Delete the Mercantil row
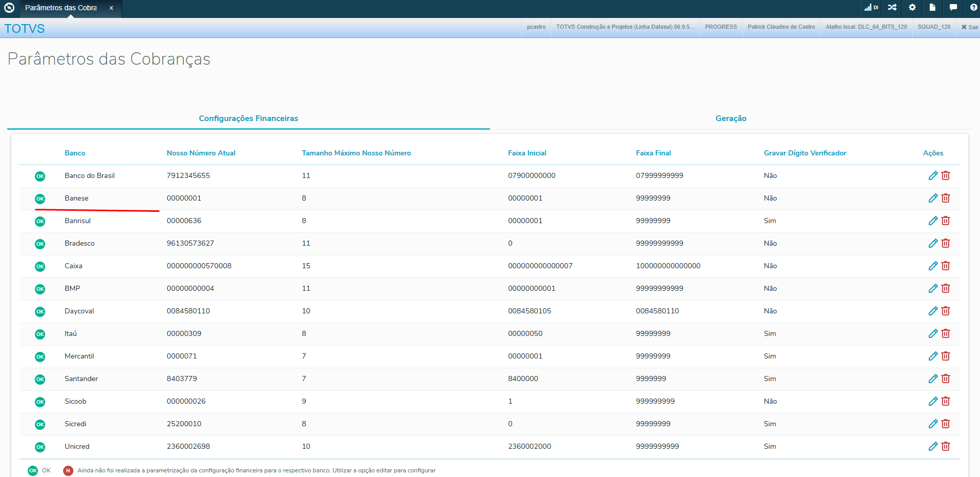Screen dimensions: 980x477 tap(946, 356)
